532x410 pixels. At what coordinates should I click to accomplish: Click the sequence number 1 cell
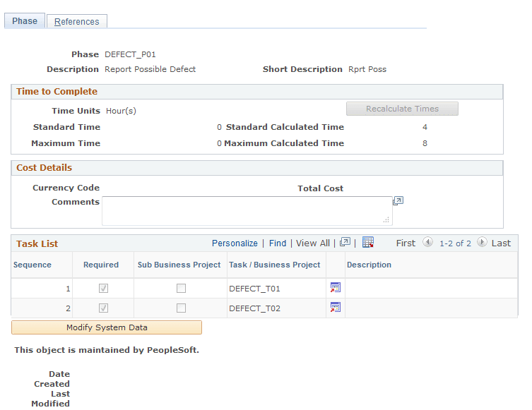(68, 289)
